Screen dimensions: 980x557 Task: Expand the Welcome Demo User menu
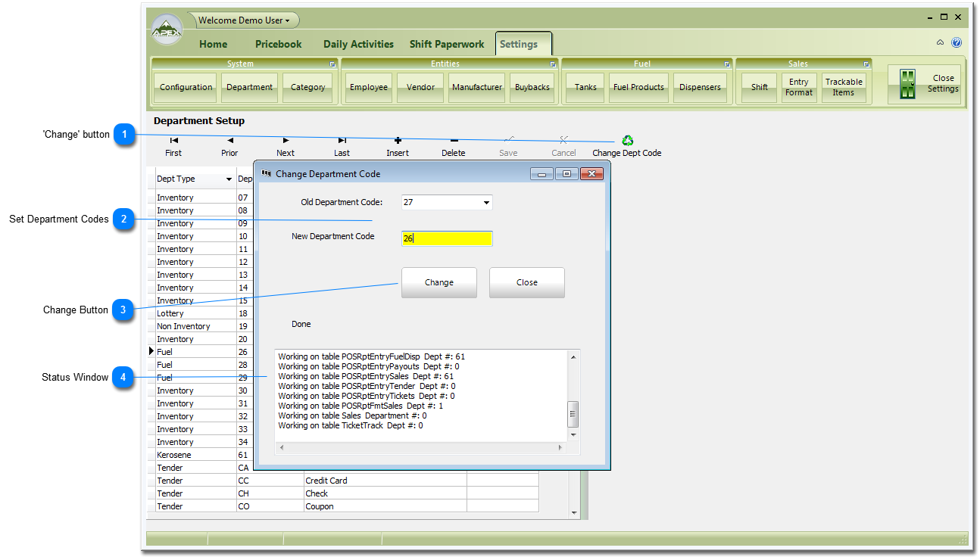[243, 20]
